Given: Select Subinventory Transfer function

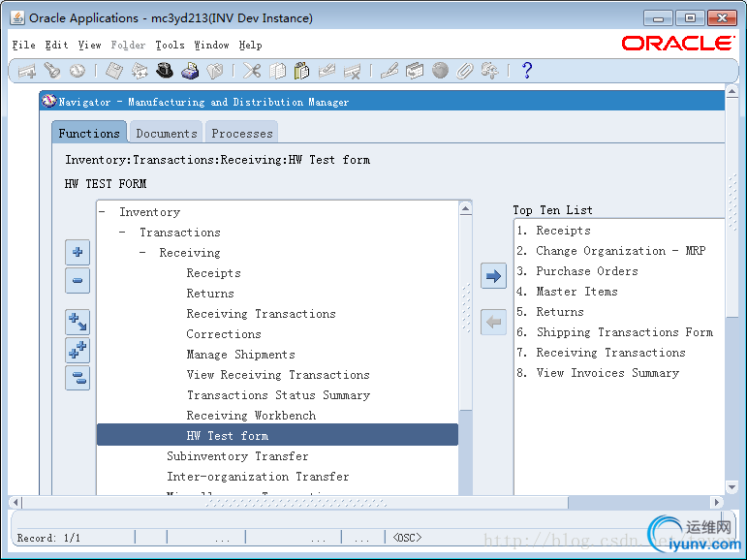Looking at the screenshot, I should point(237,456).
